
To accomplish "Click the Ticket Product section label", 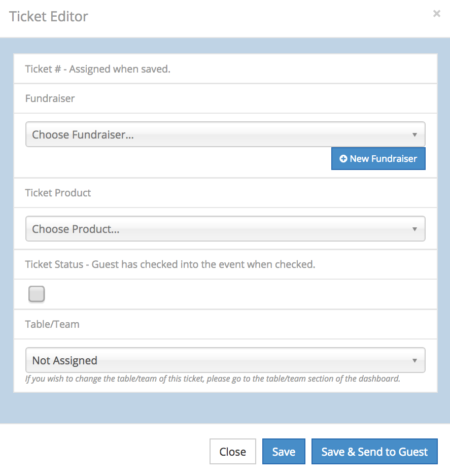I will coord(58,193).
